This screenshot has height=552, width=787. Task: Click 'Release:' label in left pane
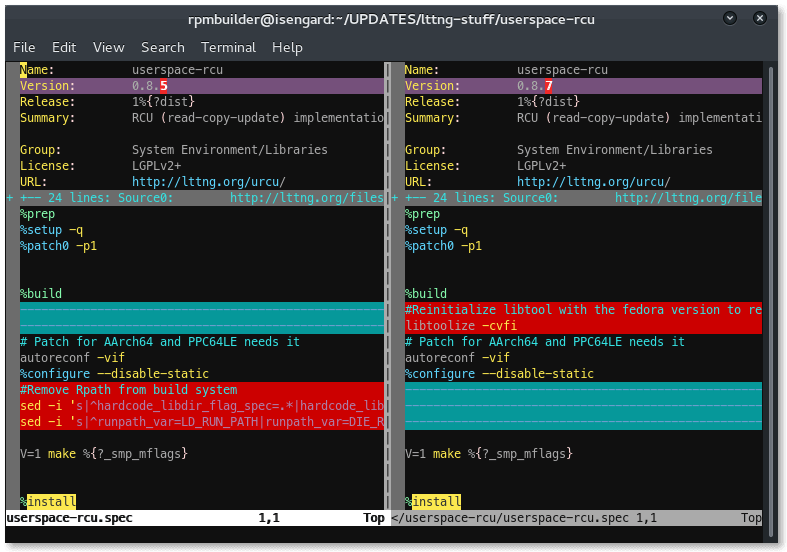click(47, 102)
